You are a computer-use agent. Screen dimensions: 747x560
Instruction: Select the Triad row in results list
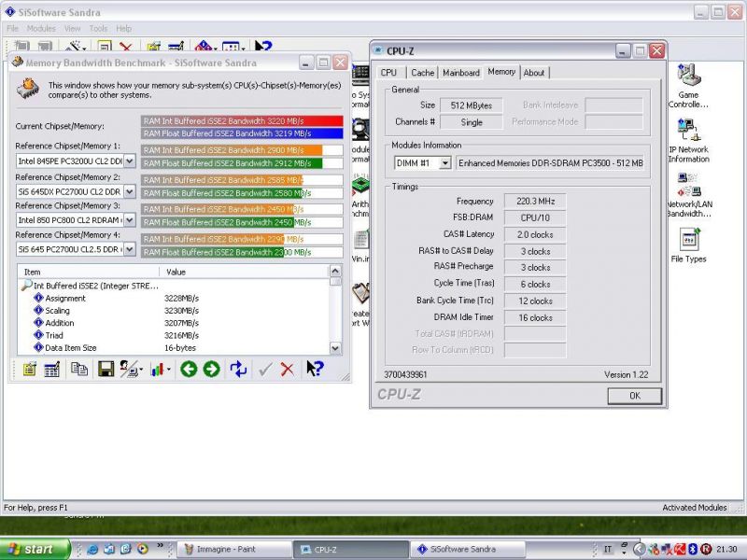point(174,335)
